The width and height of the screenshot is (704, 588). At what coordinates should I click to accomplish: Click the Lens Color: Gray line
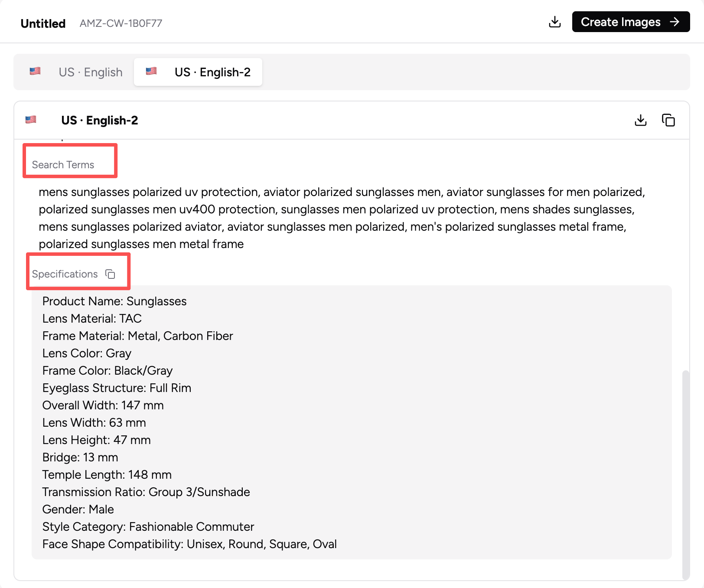[x=87, y=353]
